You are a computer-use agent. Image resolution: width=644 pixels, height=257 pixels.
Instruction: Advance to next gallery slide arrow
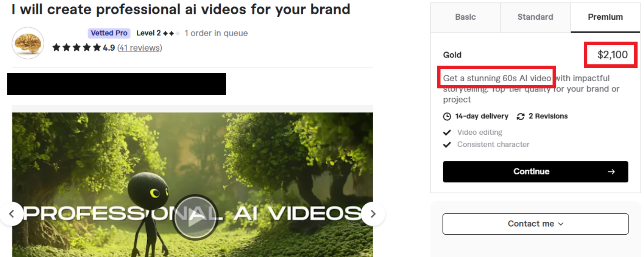coord(373,214)
